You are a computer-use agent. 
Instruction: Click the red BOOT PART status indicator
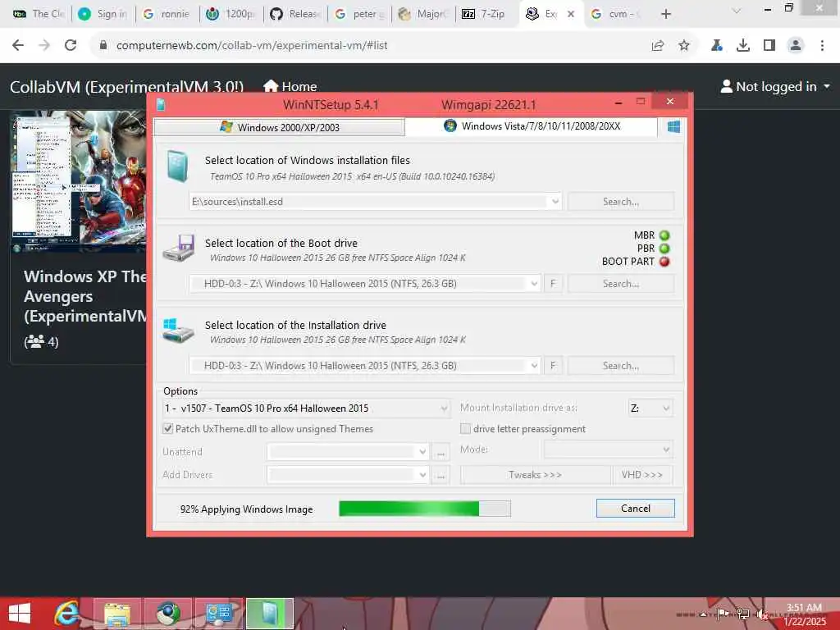click(x=664, y=262)
